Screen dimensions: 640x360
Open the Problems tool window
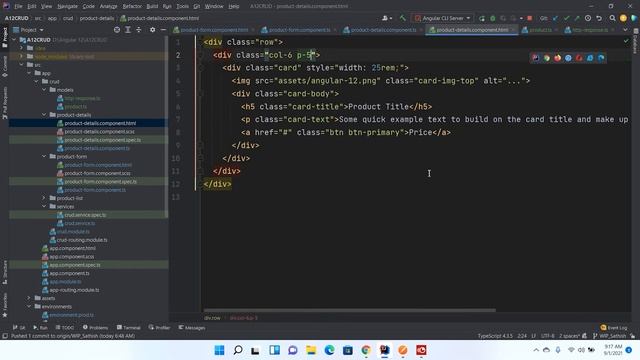[x=95, y=328]
